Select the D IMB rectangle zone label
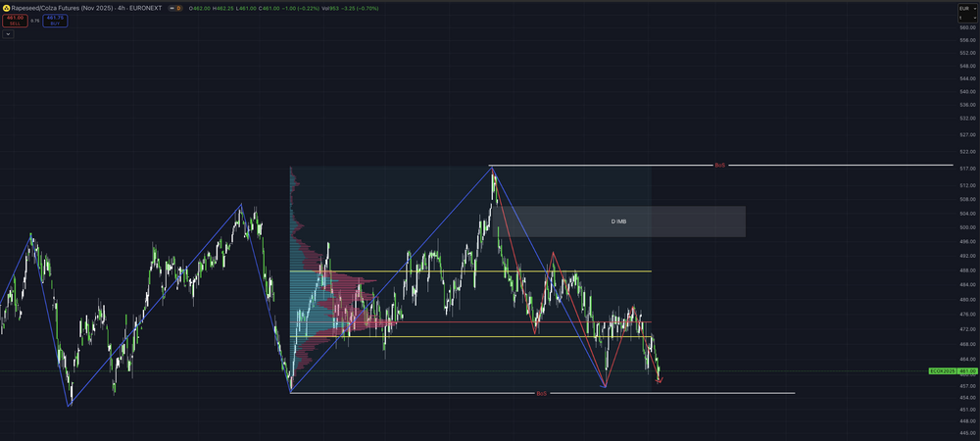The width and height of the screenshot is (980, 441). (618, 221)
